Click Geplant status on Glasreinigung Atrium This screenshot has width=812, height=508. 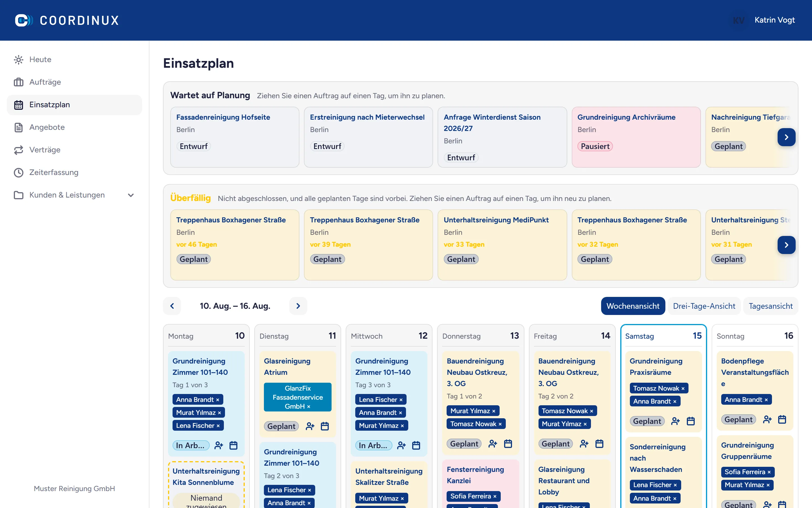coord(281,426)
